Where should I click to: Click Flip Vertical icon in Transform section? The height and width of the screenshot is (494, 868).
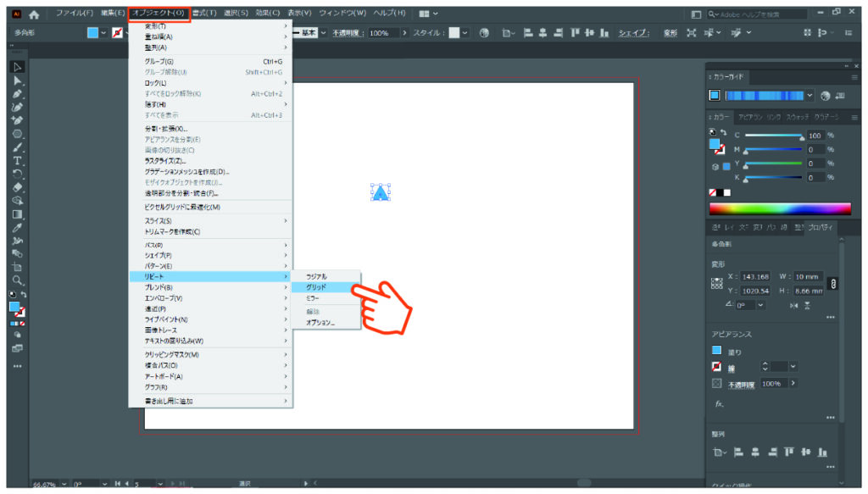pos(808,305)
